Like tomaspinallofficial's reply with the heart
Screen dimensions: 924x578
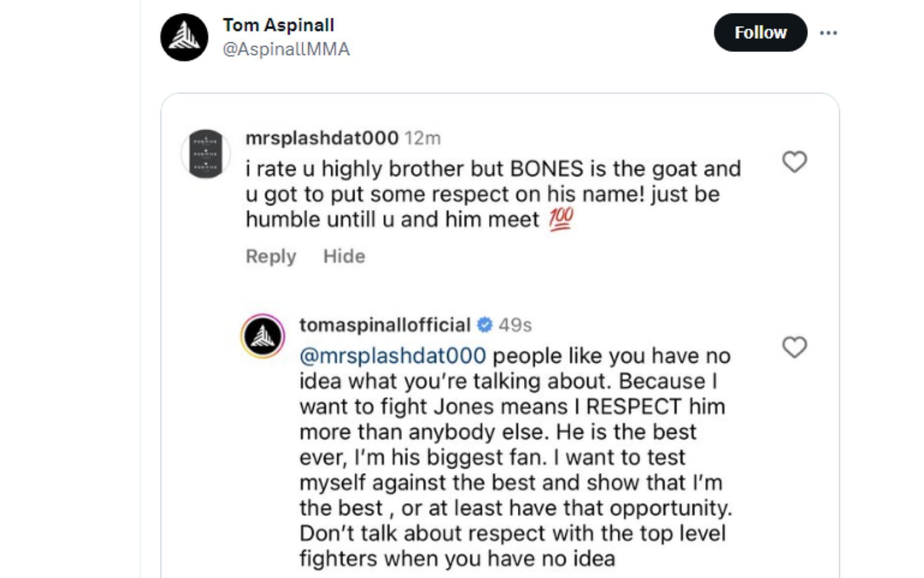[794, 347]
